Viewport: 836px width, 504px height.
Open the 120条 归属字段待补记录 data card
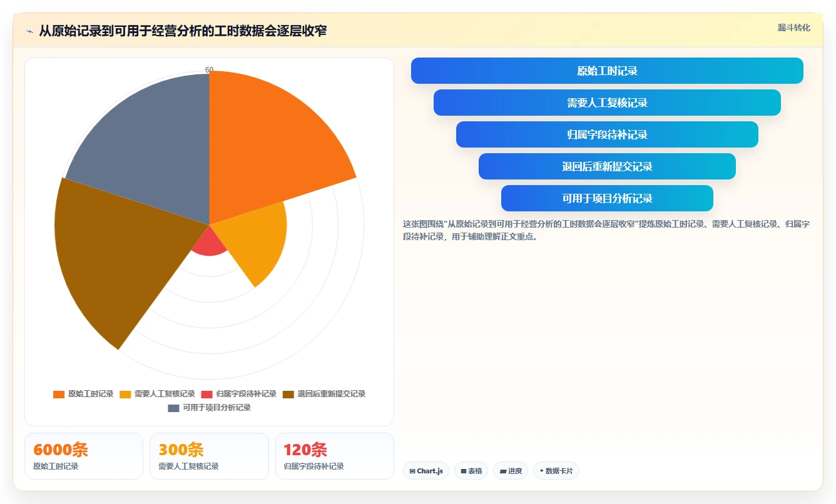335,456
